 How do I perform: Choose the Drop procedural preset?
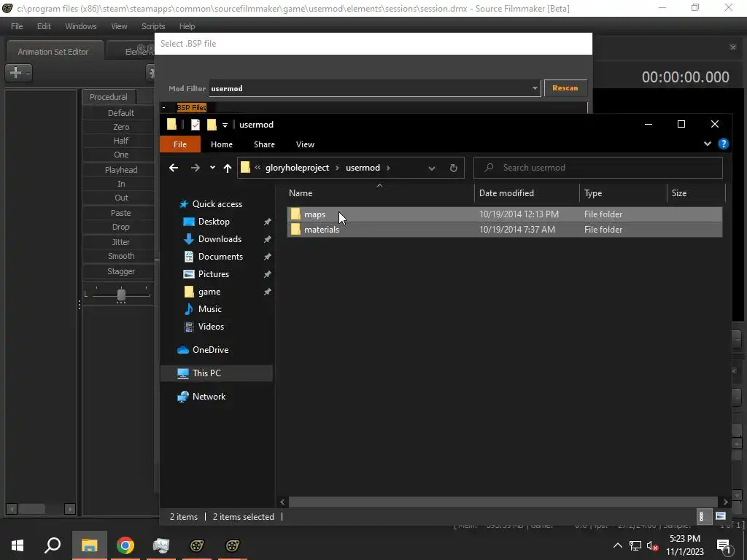click(x=120, y=227)
